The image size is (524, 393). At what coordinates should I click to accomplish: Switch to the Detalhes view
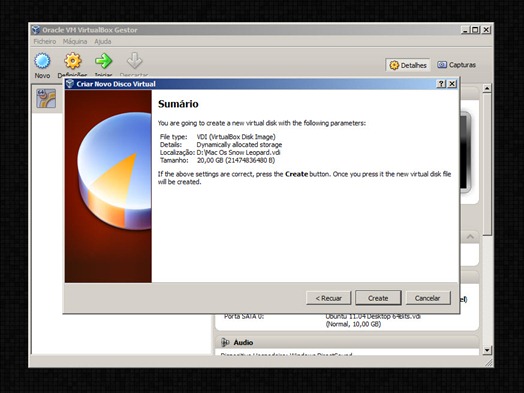tap(408, 65)
